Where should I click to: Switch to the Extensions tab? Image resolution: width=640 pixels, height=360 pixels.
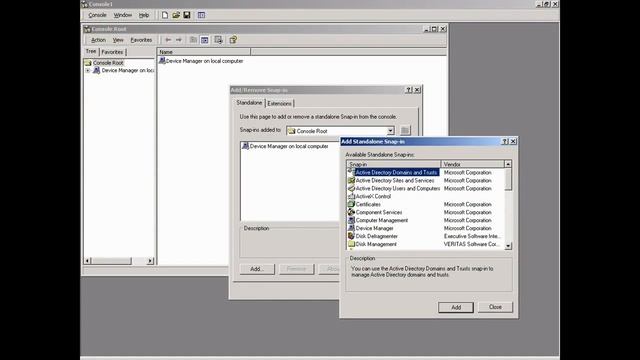[x=280, y=104]
